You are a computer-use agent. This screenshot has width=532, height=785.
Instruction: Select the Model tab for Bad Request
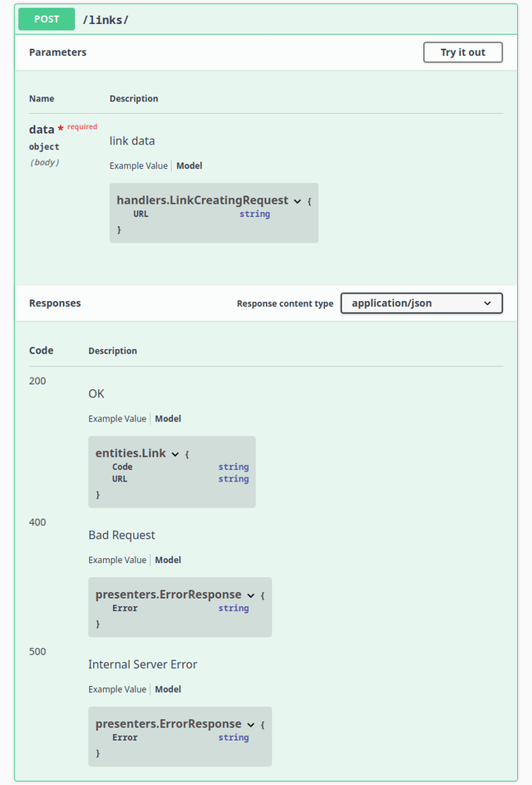(168, 560)
